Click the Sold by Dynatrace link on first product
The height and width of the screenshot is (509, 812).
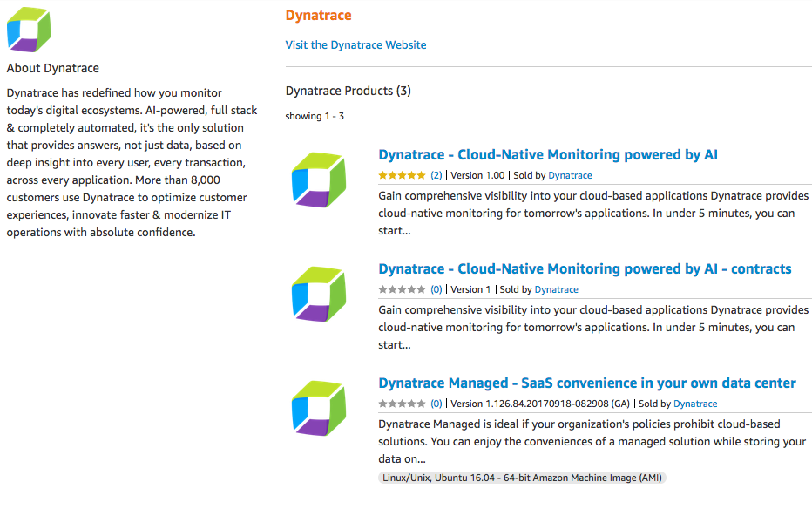pyautogui.click(x=570, y=175)
